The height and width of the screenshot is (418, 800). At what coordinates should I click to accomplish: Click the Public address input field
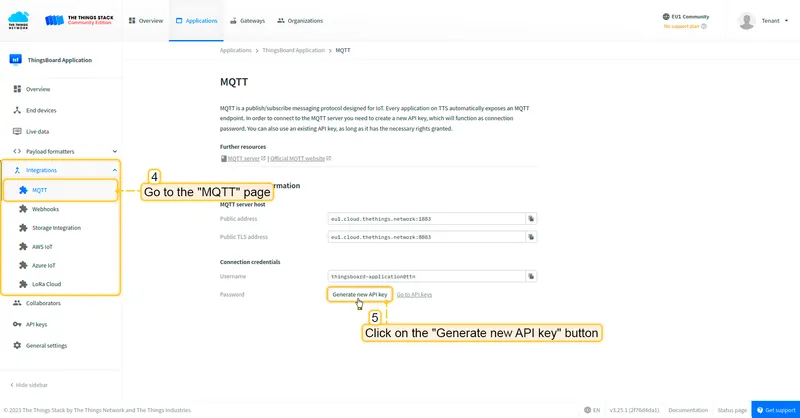click(x=427, y=218)
